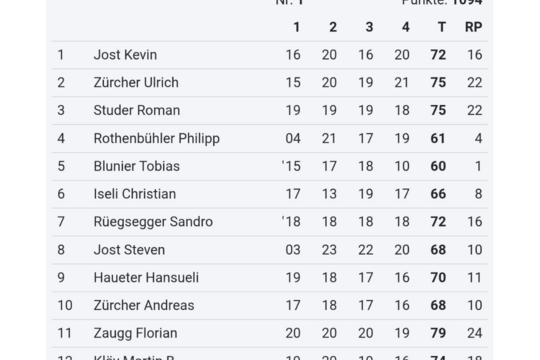Click Rothenbühler Philipp's first score 04
This screenshot has width=540, height=360.
pos(293,138)
